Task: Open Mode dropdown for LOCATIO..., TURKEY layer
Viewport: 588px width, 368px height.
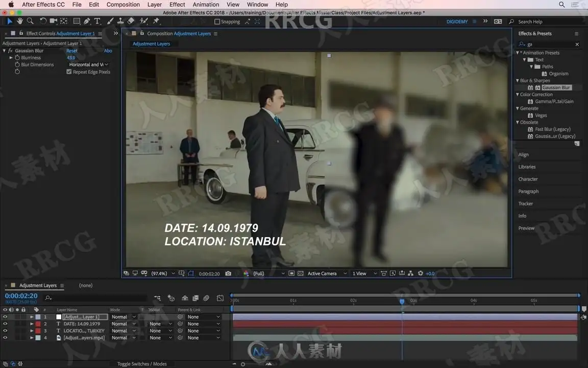Action: 124,331
